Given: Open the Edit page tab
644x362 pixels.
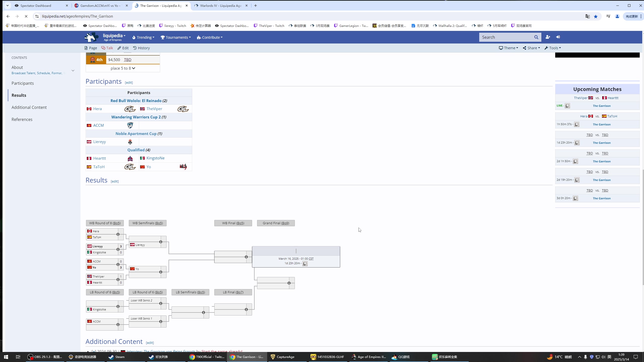Looking at the screenshot, I should [x=123, y=48].
